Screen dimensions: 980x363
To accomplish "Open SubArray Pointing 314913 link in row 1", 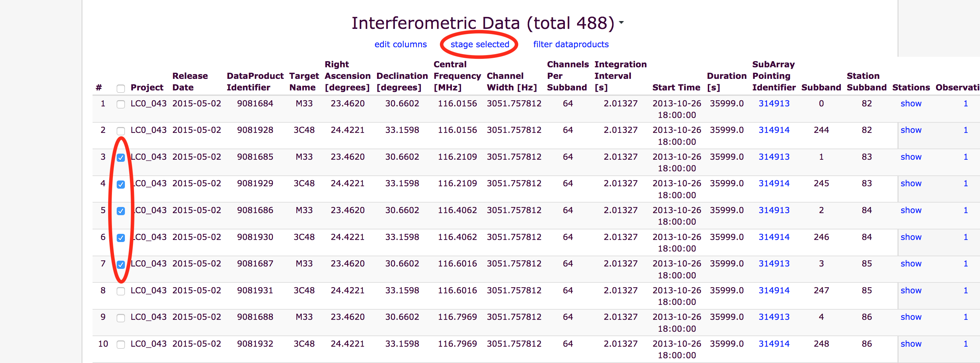I will point(774,103).
